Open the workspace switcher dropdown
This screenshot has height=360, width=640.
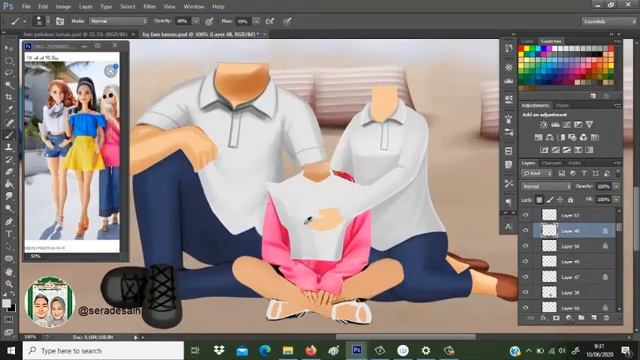[609, 21]
